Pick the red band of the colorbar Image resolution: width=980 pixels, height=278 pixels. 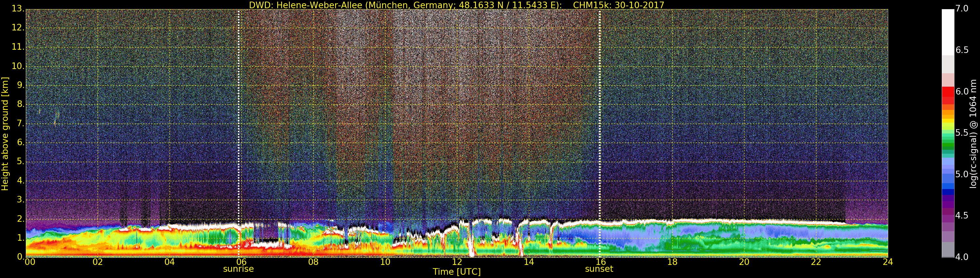(x=948, y=93)
